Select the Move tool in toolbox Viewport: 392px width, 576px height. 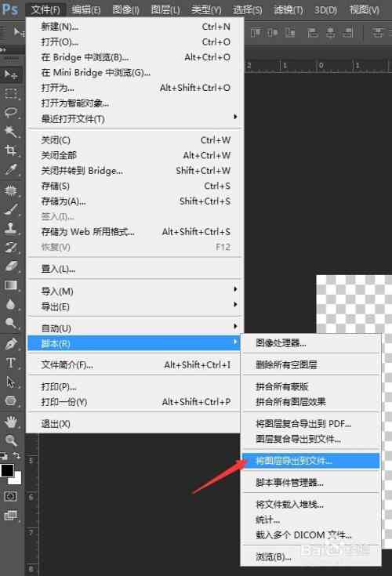[x=11, y=74]
